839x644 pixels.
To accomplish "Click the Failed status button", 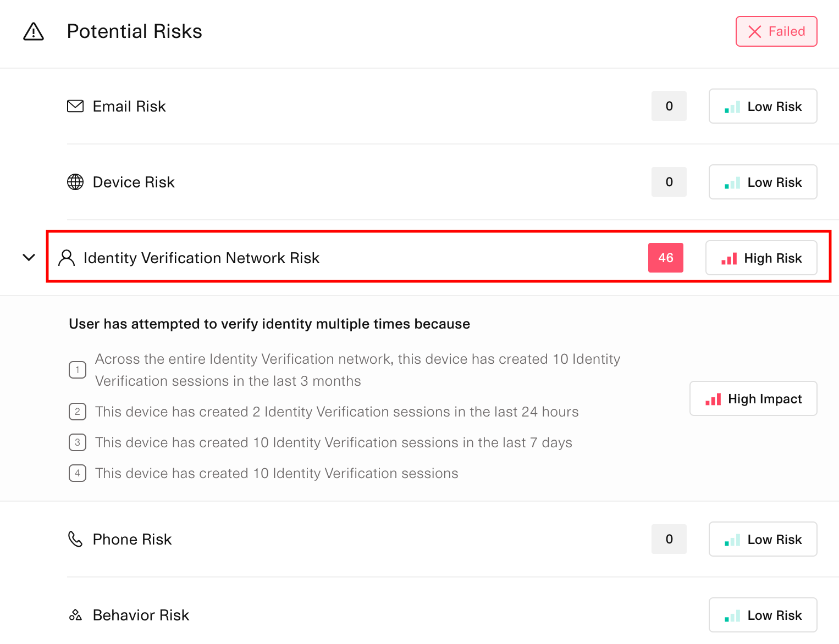I will (776, 31).
